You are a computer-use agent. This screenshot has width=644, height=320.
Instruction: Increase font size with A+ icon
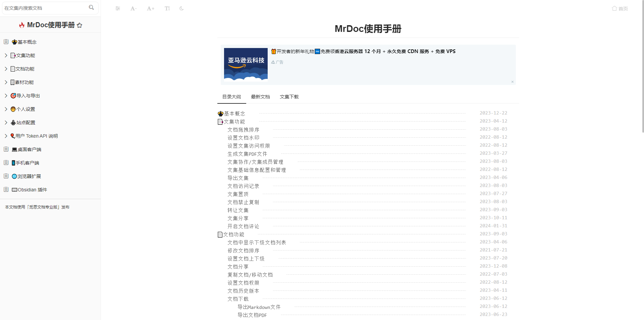pyautogui.click(x=151, y=8)
